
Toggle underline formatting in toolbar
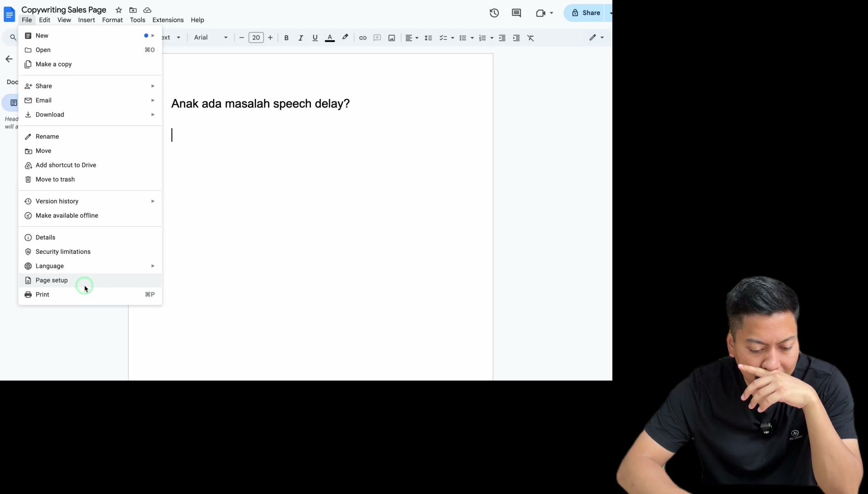point(315,38)
